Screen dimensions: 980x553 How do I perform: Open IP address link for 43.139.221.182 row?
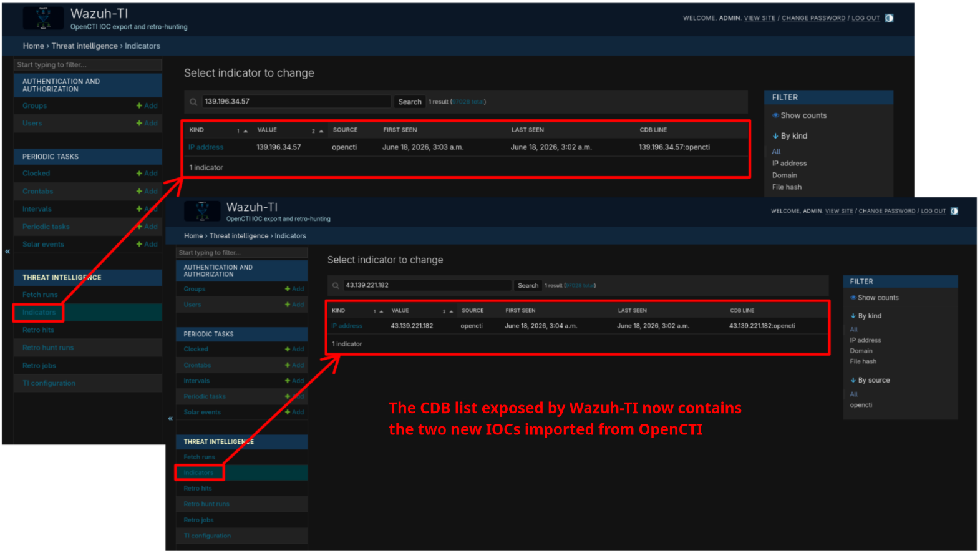(x=347, y=326)
